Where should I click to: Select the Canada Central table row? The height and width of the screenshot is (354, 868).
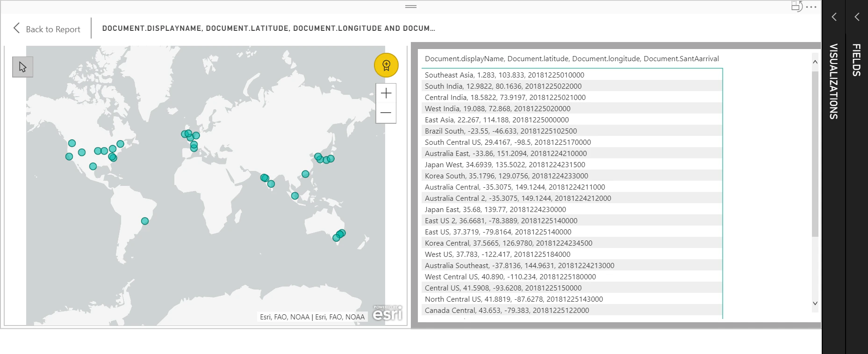point(572,310)
